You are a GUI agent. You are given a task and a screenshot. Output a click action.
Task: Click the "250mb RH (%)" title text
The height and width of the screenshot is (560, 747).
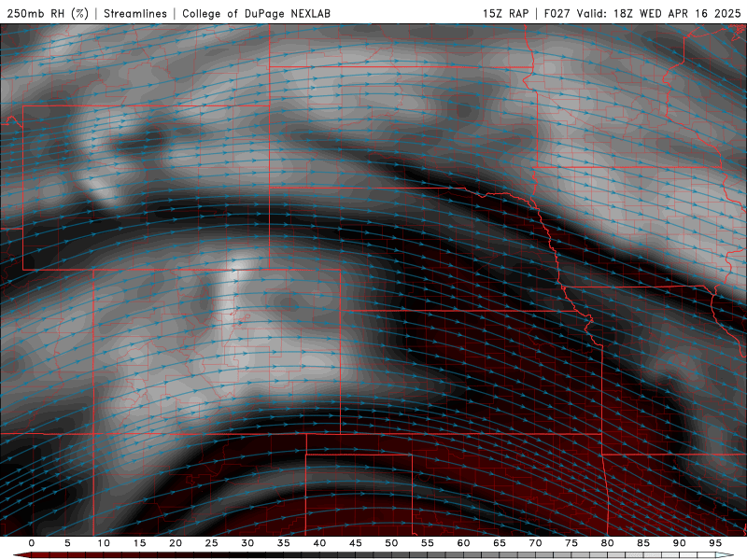coord(49,13)
